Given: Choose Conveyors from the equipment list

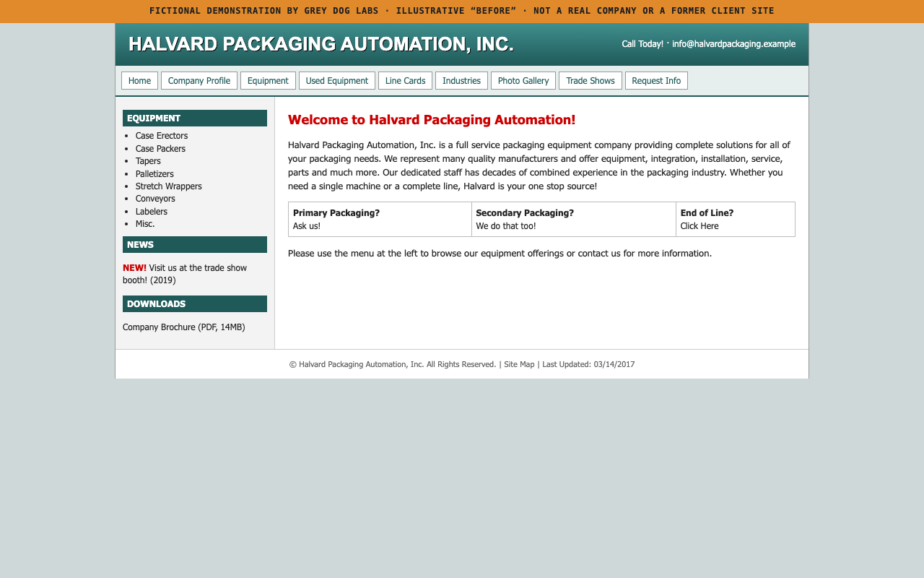Looking at the screenshot, I should pyautogui.click(x=155, y=199).
